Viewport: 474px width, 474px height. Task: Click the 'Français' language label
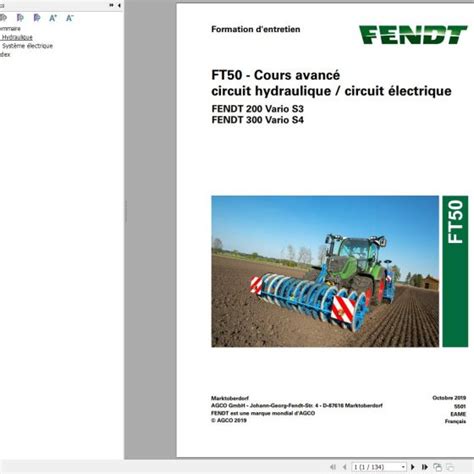point(455,421)
